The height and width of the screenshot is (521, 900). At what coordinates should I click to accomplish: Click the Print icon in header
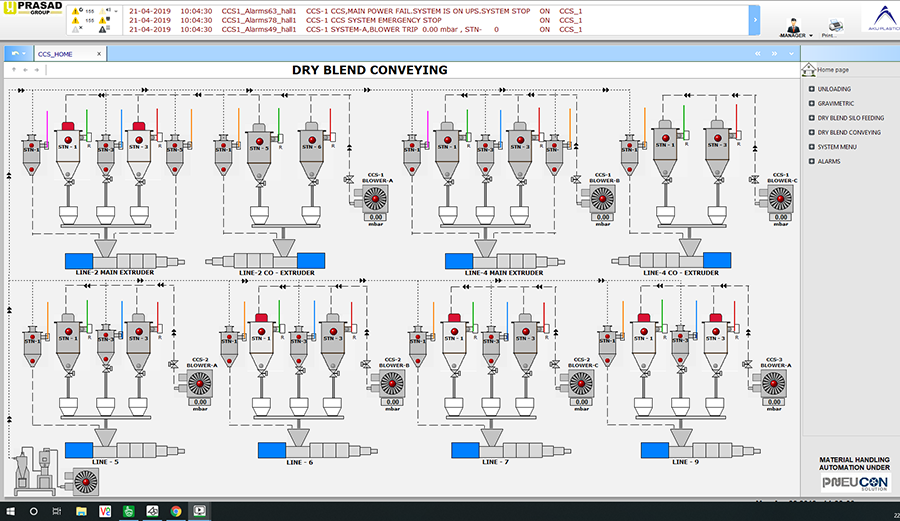click(x=828, y=24)
